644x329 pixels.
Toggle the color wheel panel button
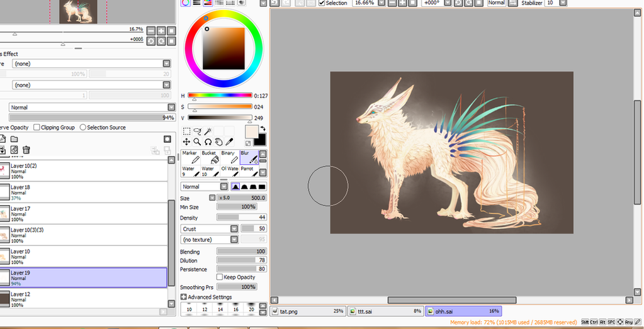coord(186,3)
